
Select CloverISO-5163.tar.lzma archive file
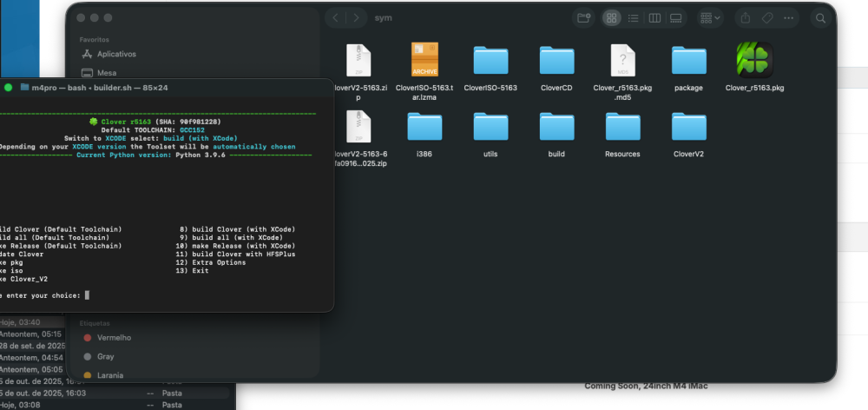click(424, 60)
